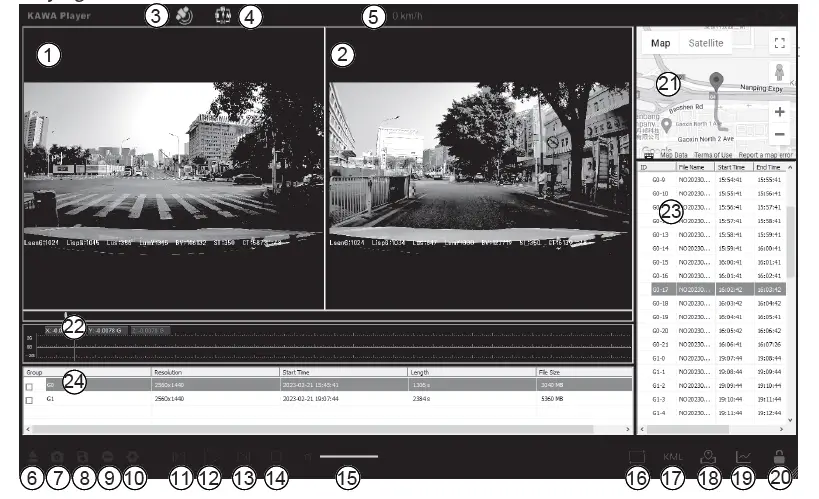The height and width of the screenshot is (499, 819).
Task: Select file G0-14 in the file list
Action: (717, 248)
